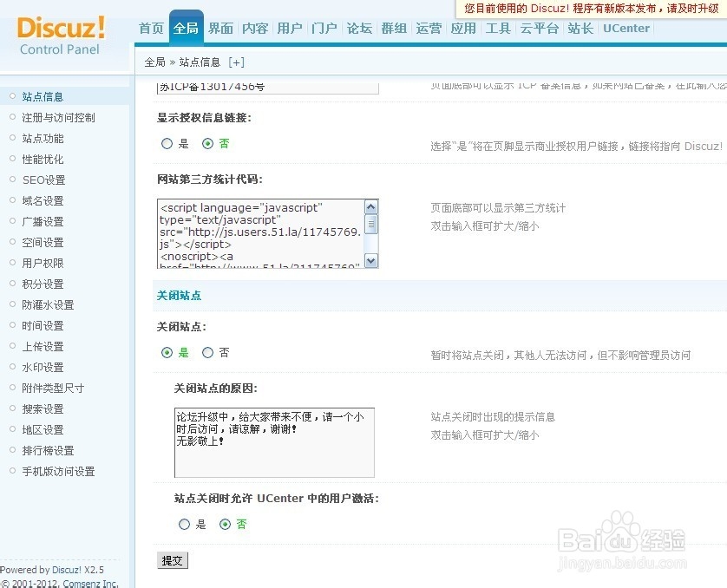
Task: Switch to the 内容 tab
Action: click(x=255, y=29)
